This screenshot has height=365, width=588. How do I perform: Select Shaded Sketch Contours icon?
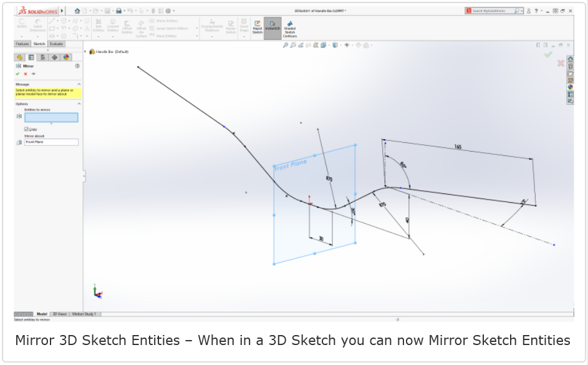click(290, 25)
